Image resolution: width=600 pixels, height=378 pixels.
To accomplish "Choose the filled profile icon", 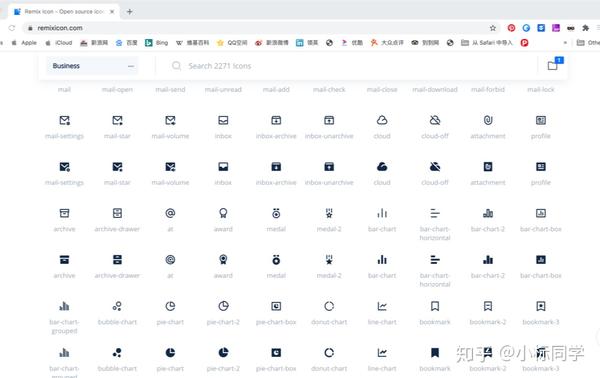I will [541, 167].
